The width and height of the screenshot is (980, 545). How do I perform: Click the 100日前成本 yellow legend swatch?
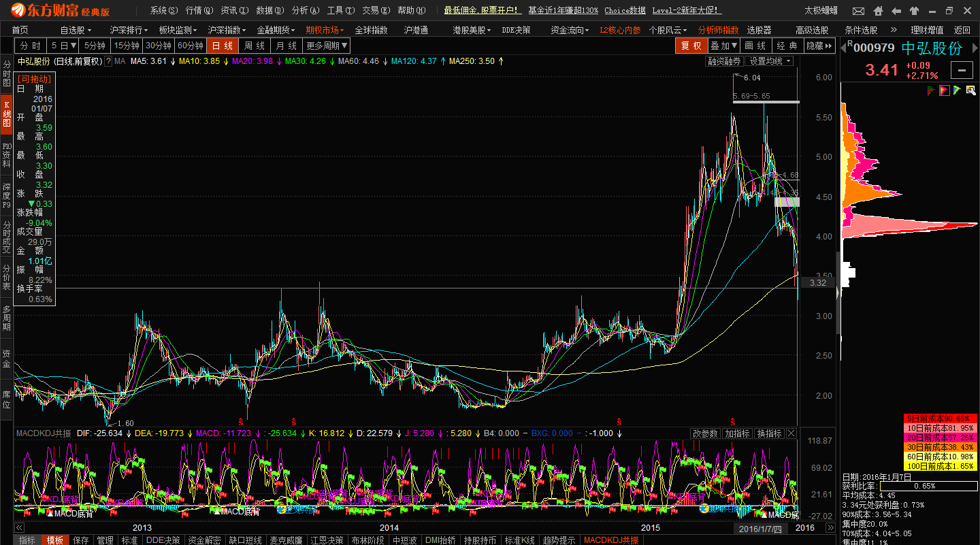pos(940,466)
